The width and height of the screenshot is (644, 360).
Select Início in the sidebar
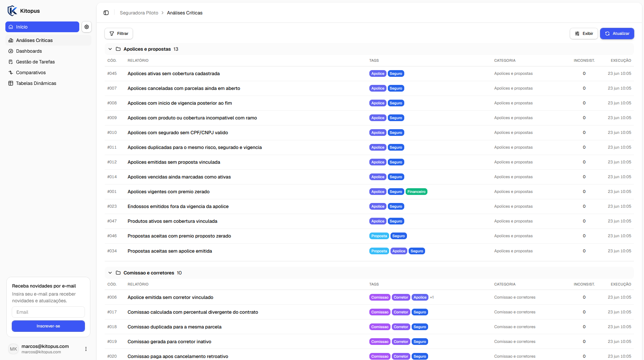tap(42, 27)
